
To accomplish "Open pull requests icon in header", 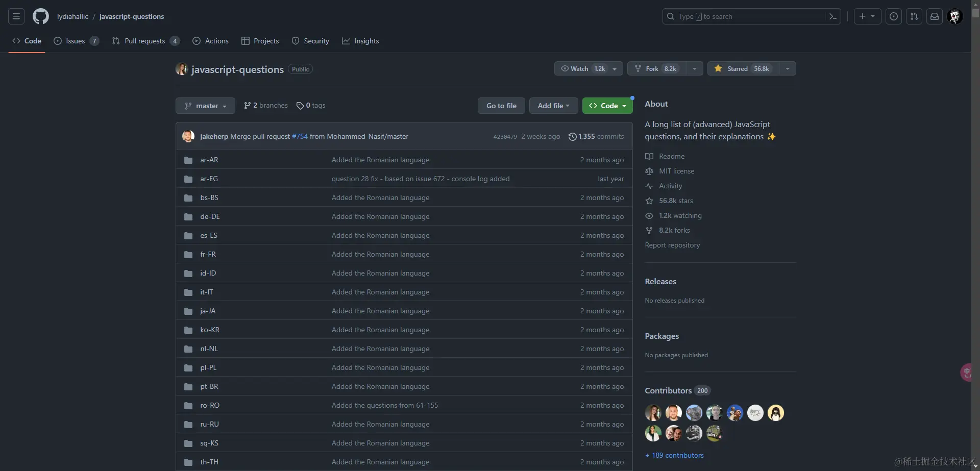I will click(x=914, y=16).
